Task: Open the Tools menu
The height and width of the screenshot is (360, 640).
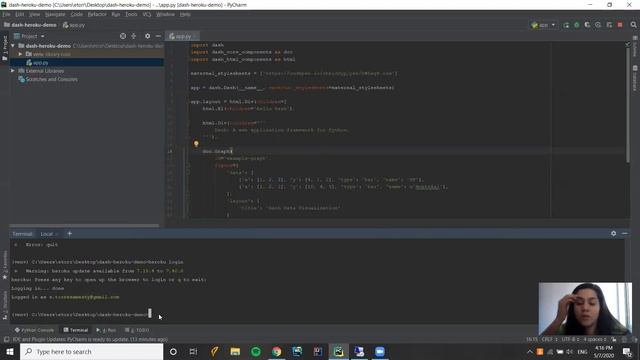Action: coord(131,14)
